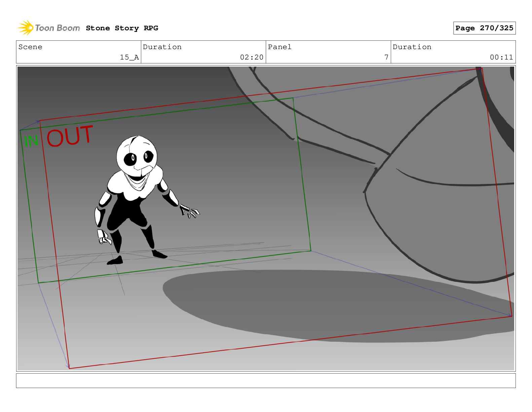Click the panel duration value '00:11'
The height and width of the screenshot is (412, 532).
(x=501, y=58)
